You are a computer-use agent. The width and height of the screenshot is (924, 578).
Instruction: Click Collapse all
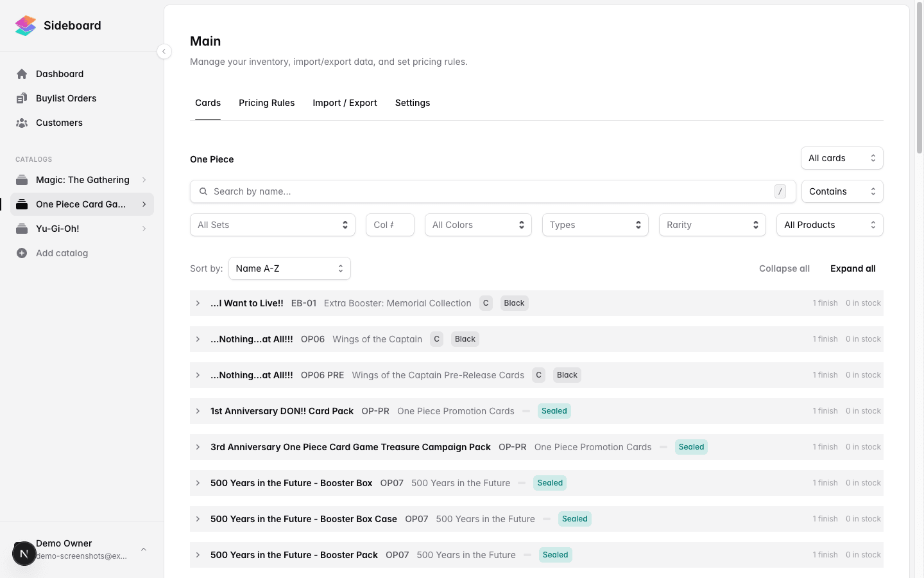click(784, 268)
